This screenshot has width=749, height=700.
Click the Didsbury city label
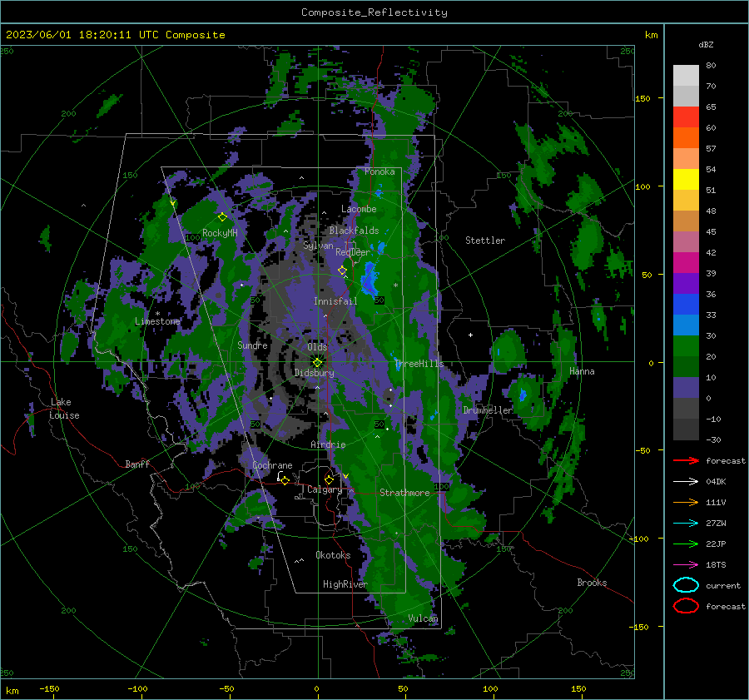point(315,373)
